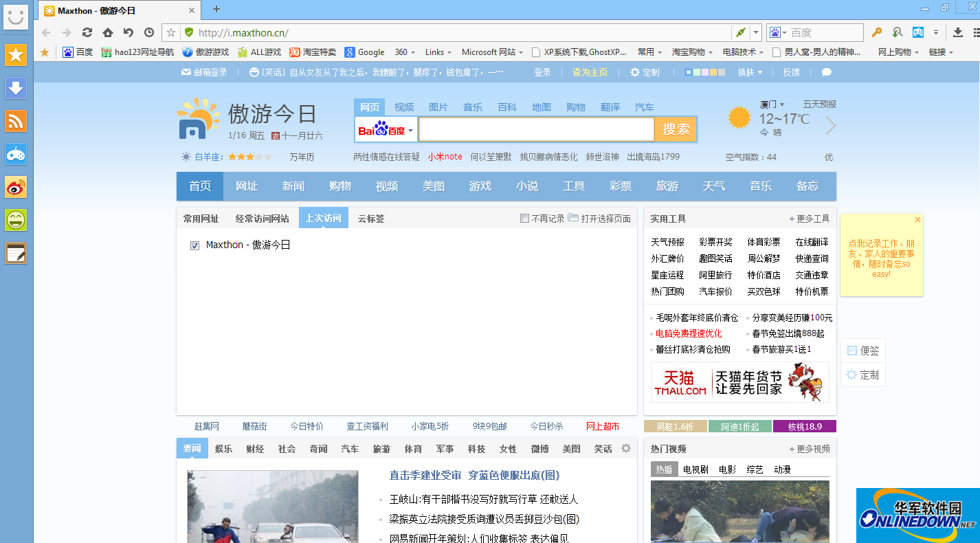980x543 pixels.
Task: Select the 娱乐 news tab
Action: (223, 449)
